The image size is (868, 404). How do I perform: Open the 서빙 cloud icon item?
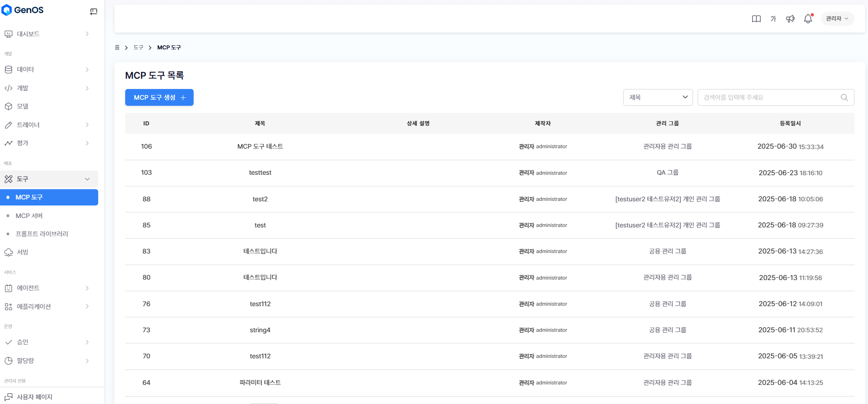8,252
